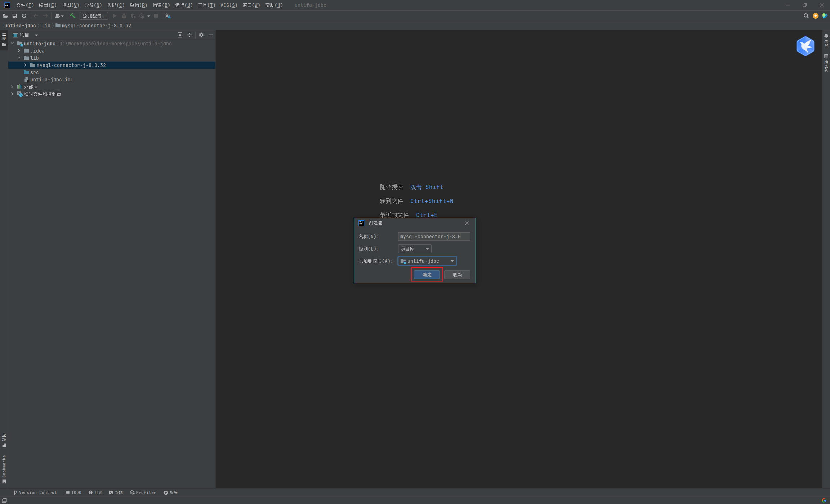
Task: Select the src folder in tree
Action: tap(34, 72)
